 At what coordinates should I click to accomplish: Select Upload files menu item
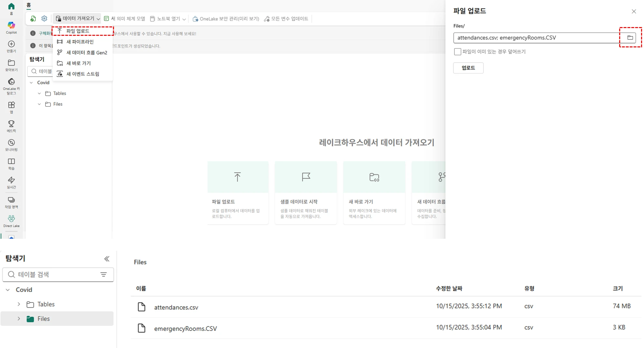[x=78, y=31]
